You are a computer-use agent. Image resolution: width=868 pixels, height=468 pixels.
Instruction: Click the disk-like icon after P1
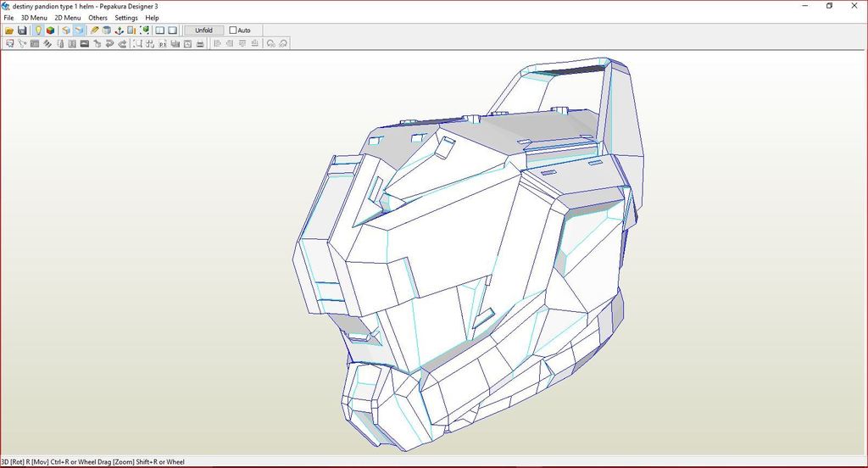point(175,44)
